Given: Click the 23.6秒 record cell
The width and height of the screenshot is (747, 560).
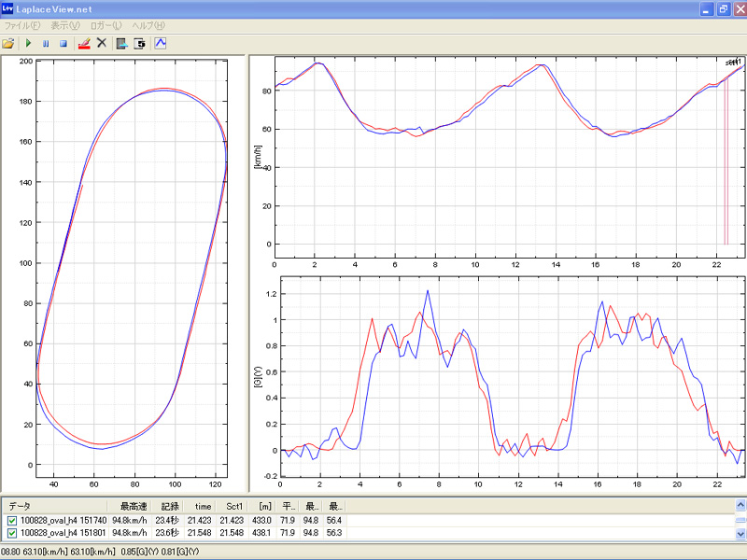Looking at the screenshot, I should [167, 533].
